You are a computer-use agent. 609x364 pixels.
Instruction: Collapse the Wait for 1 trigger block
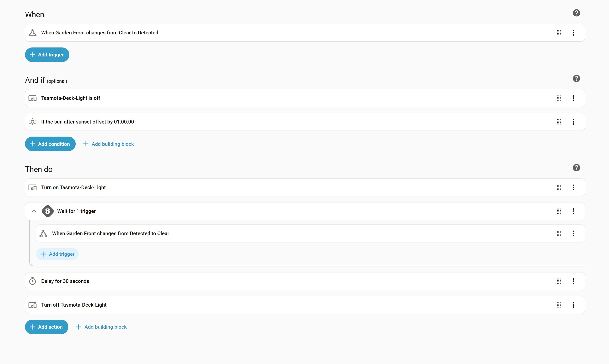click(x=34, y=211)
